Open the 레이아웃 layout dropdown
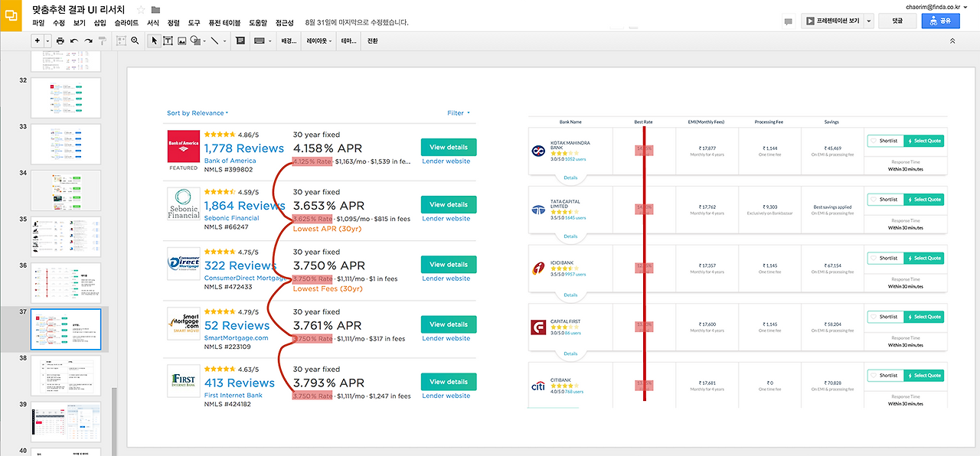980x456 pixels. point(318,41)
